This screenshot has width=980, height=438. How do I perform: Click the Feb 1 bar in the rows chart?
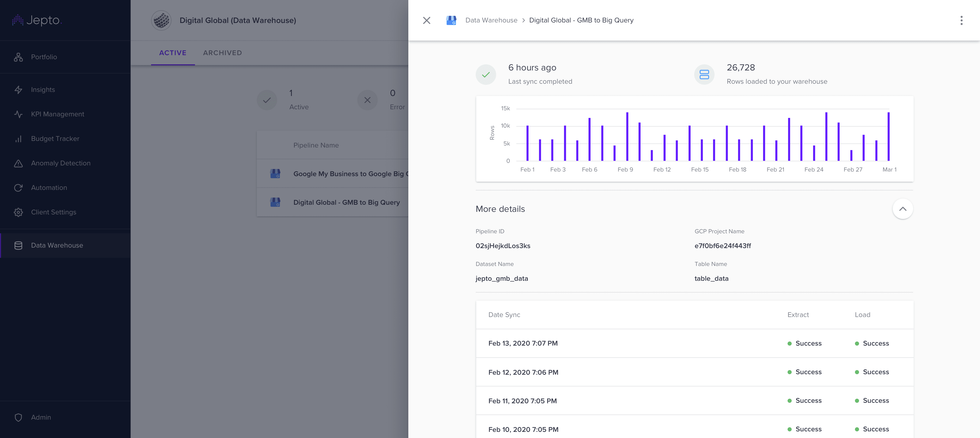tap(527, 143)
